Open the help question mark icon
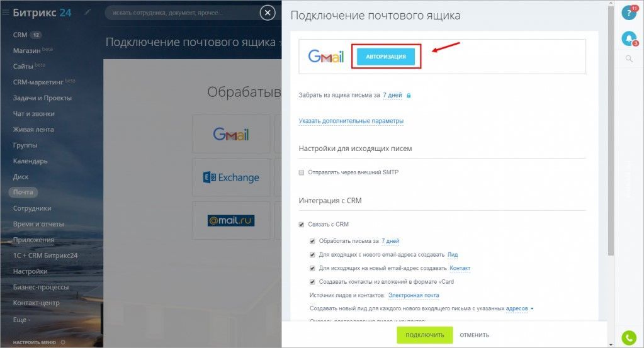 click(628, 13)
